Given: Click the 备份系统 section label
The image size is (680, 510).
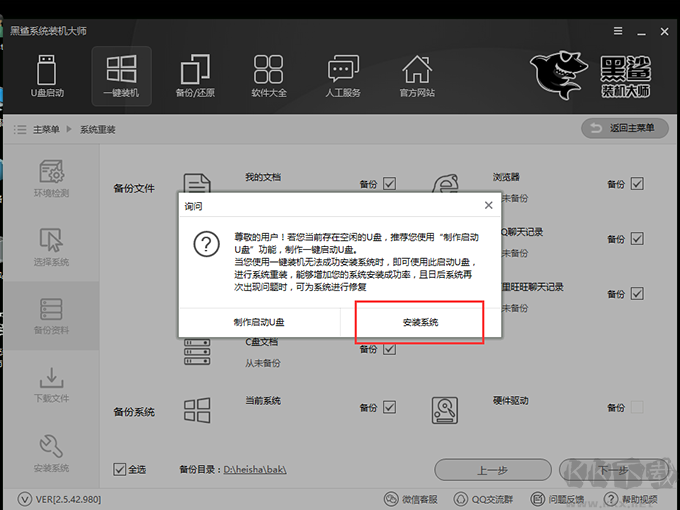Looking at the screenshot, I should (x=134, y=412).
